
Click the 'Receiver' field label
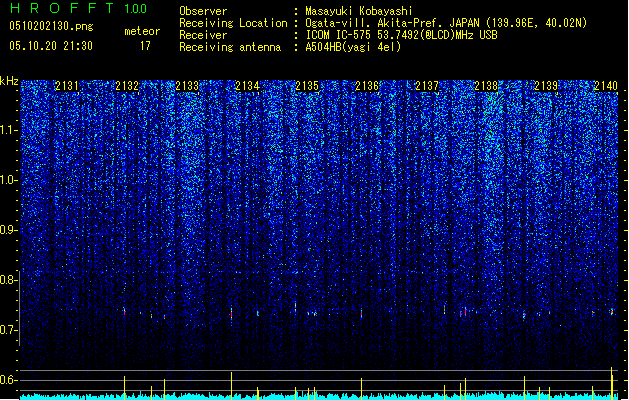click(203, 35)
